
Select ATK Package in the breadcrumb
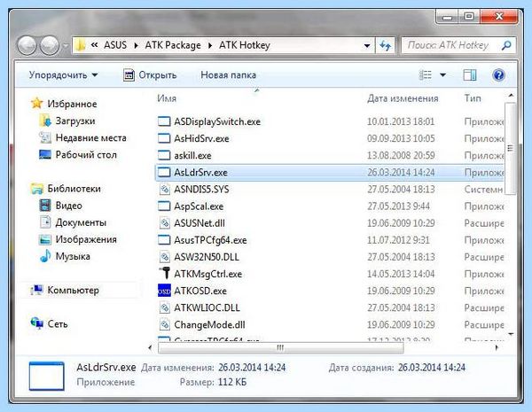pos(173,45)
